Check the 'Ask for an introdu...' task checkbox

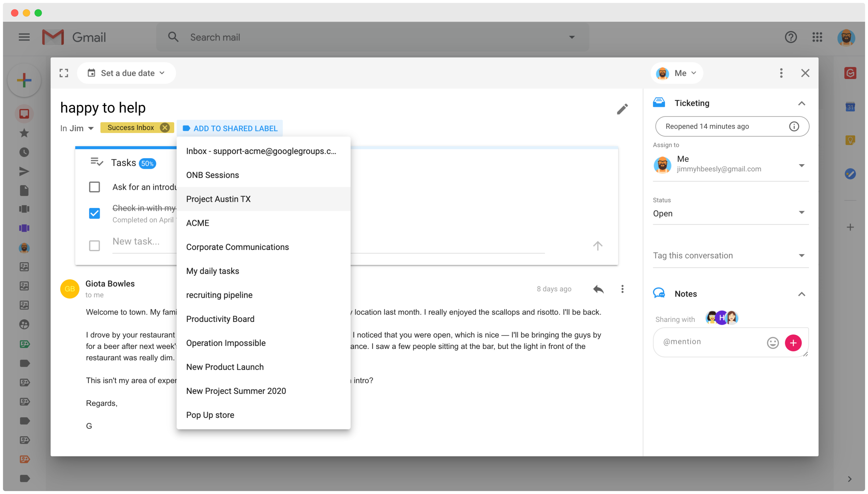[94, 187]
